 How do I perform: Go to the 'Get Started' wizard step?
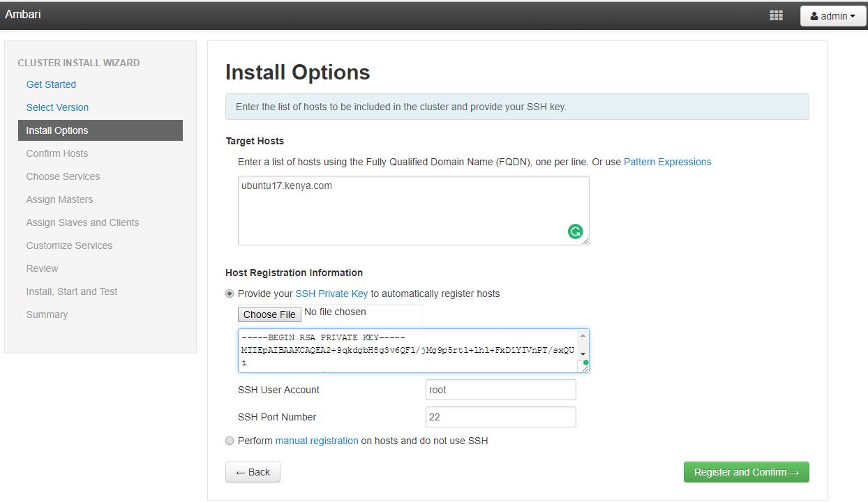tap(51, 84)
